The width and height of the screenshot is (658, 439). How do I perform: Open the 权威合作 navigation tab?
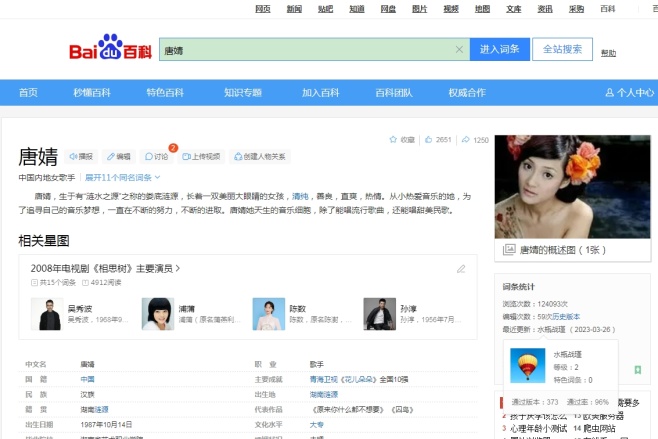(467, 92)
